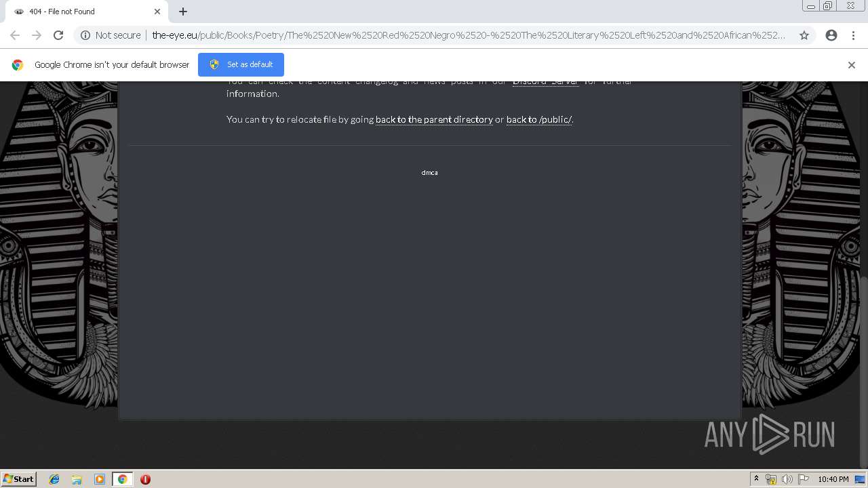
Task: Click the Show desktop icon beside the clock
Action: [x=860, y=479]
